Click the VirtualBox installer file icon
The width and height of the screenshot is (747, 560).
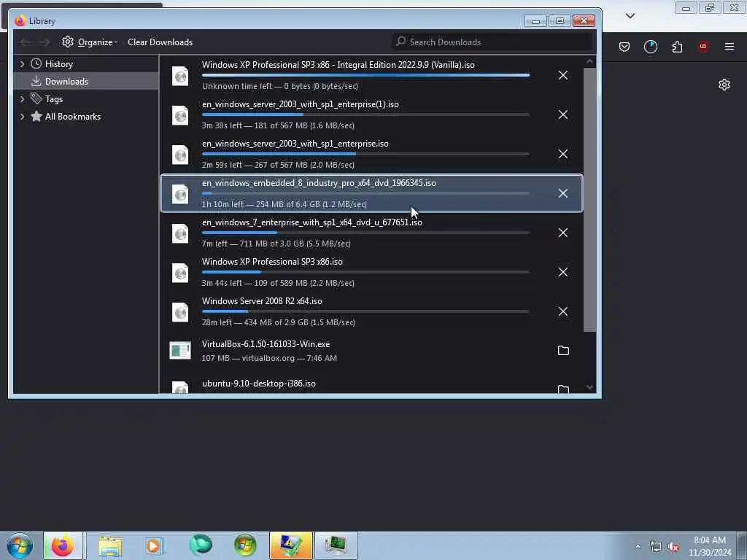coord(180,351)
